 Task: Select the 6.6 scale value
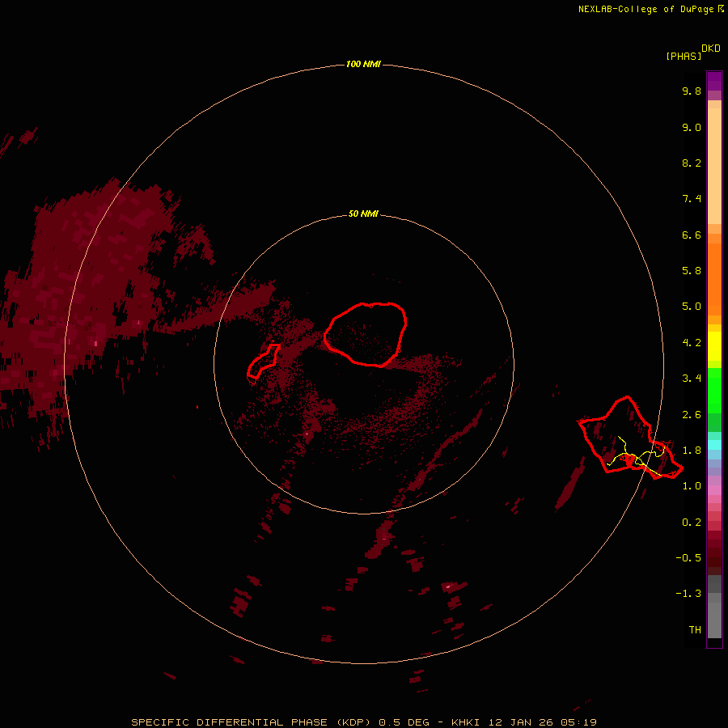coord(692,235)
